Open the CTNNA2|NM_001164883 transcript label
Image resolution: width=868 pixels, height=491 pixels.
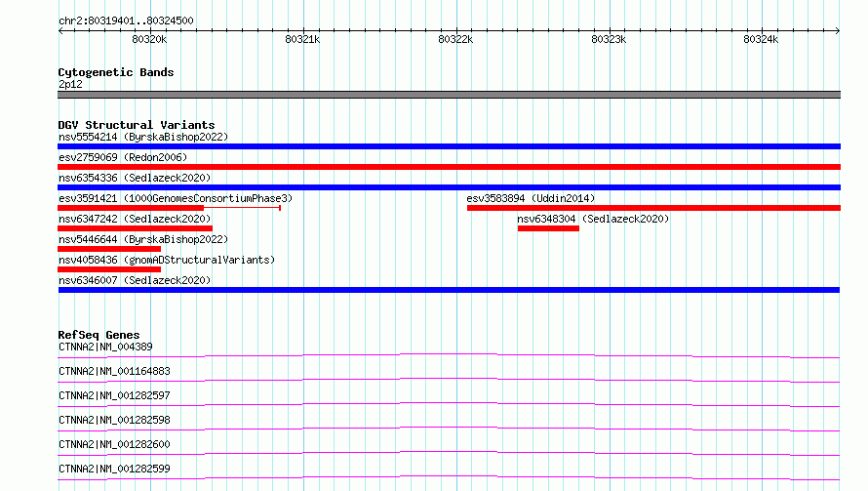point(114,371)
